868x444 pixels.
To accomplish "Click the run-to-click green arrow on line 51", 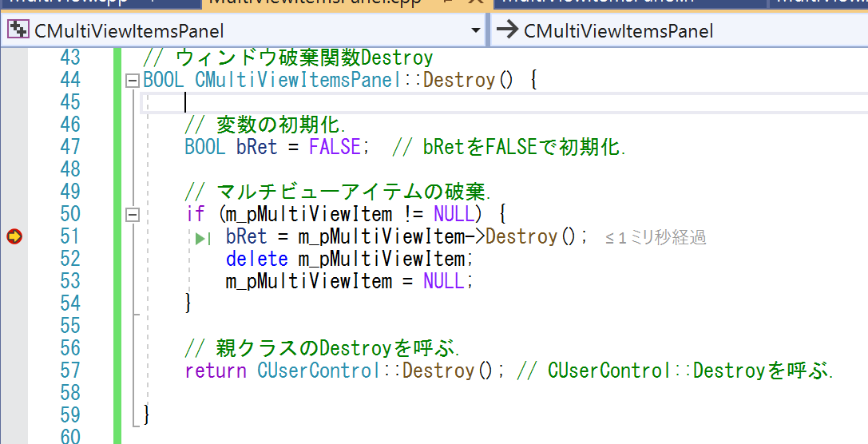I will click(203, 239).
